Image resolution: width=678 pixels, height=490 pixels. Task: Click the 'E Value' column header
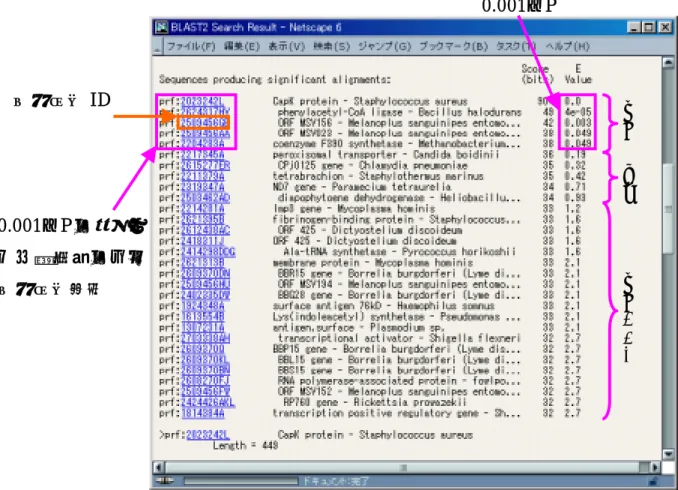click(x=578, y=74)
